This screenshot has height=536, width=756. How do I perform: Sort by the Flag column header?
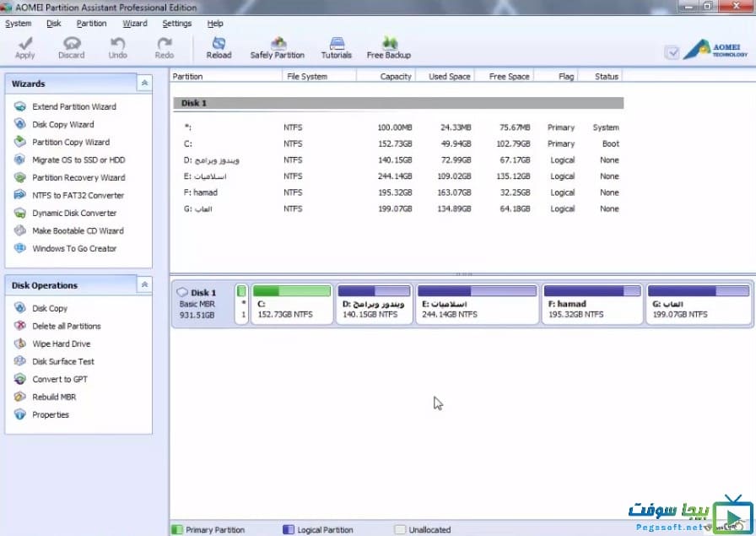(556, 76)
